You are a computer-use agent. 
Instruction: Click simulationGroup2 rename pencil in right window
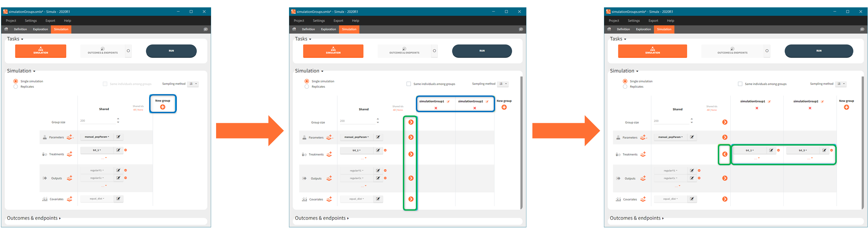pos(822,101)
